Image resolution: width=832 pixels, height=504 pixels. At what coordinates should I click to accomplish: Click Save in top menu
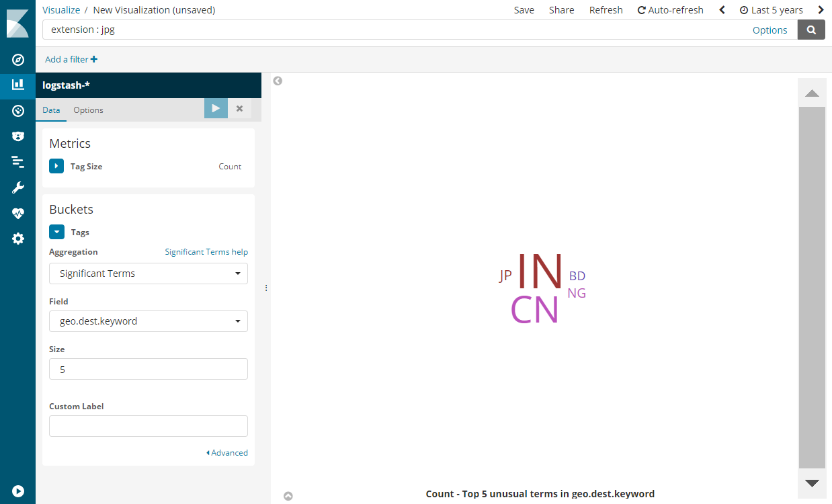coord(524,10)
